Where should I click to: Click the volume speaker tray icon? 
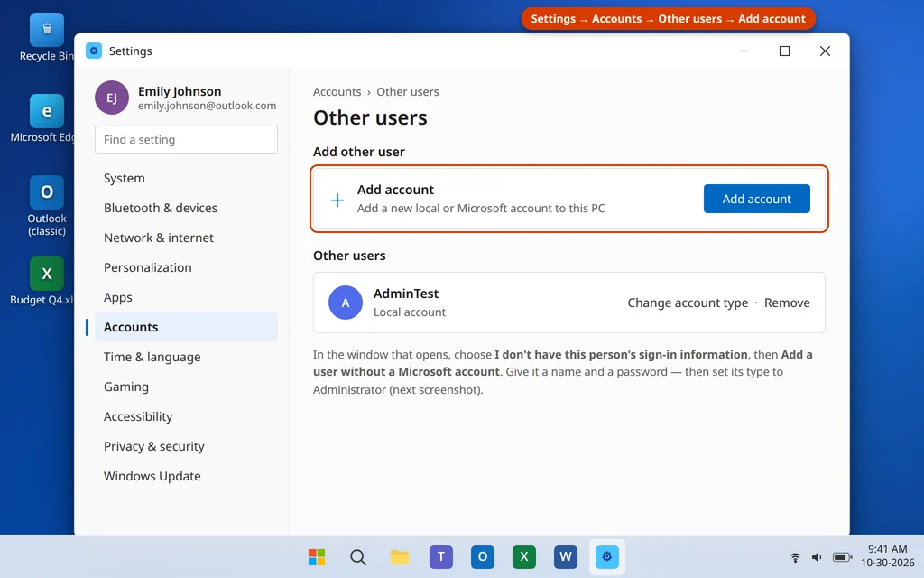point(817,557)
